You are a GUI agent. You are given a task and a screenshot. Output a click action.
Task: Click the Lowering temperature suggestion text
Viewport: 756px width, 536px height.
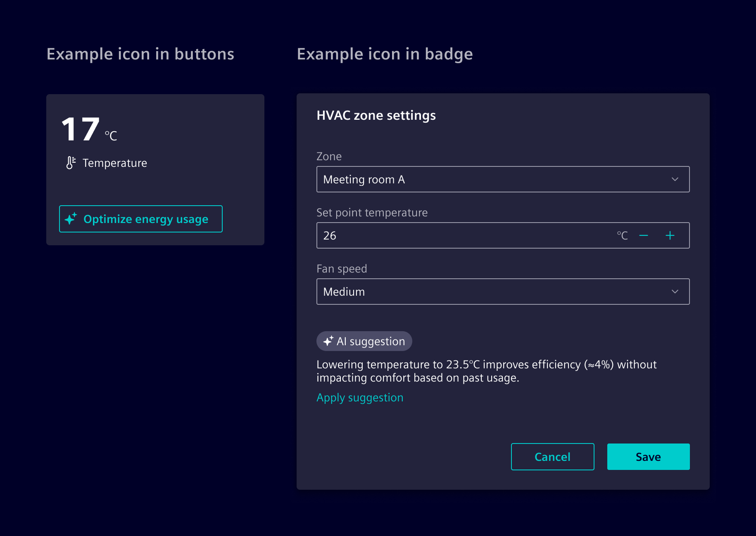(486, 371)
